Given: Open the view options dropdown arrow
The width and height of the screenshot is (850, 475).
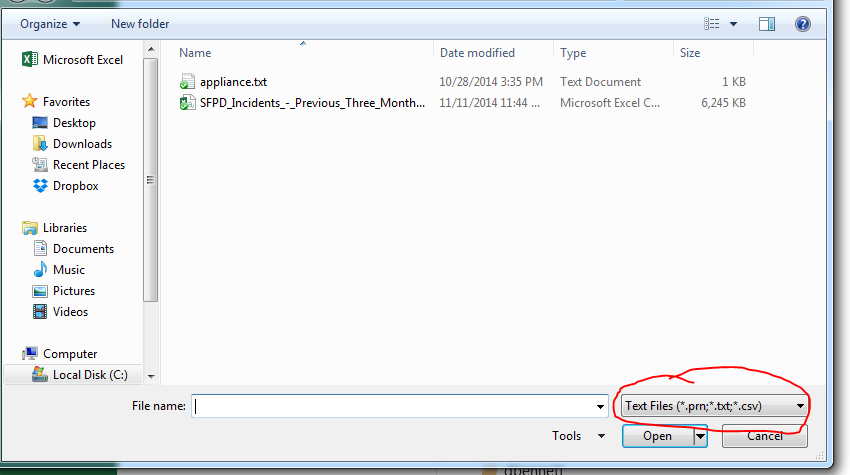Looking at the screenshot, I should (x=733, y=24).
